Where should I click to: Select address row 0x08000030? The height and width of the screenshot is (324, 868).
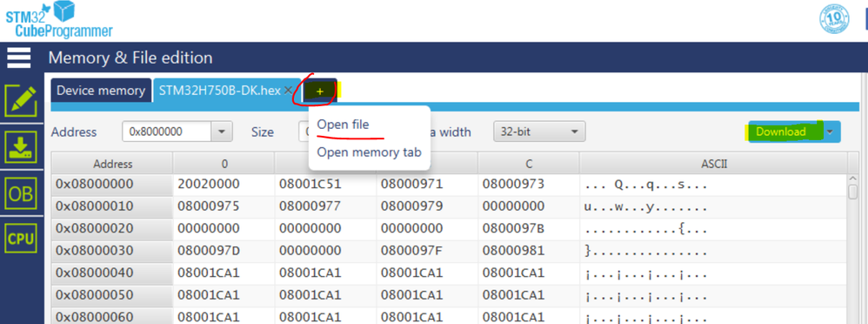point(112,251)
